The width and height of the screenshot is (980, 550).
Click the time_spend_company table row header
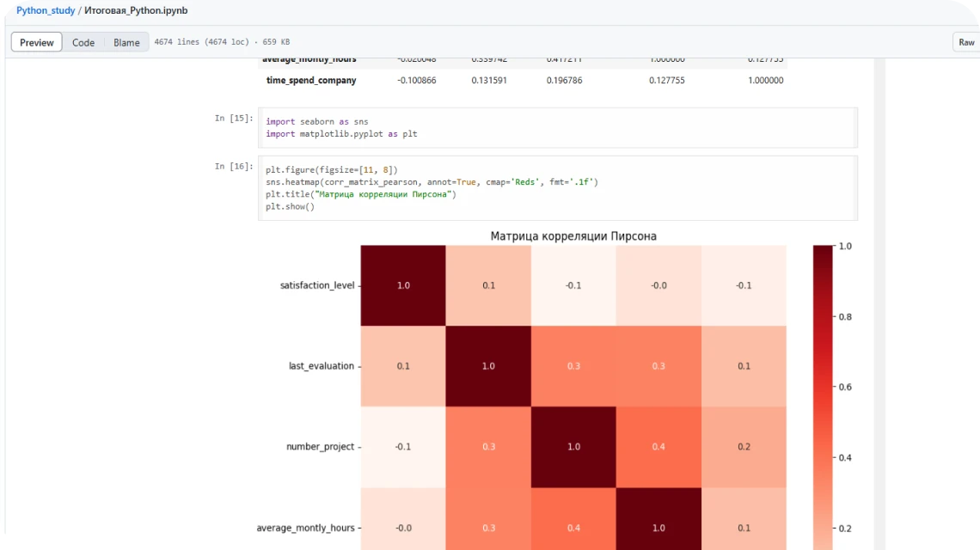tap(311, 80)
